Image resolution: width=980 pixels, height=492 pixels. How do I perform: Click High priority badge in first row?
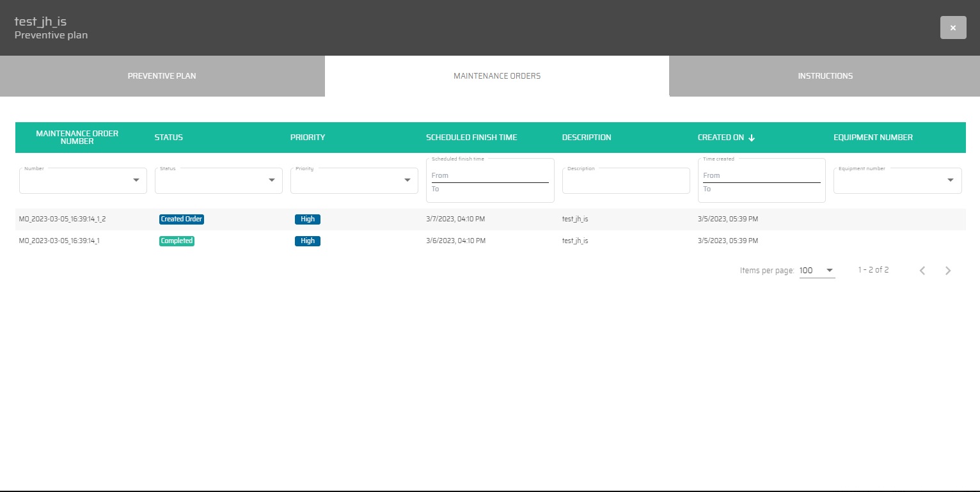(308, 219)
